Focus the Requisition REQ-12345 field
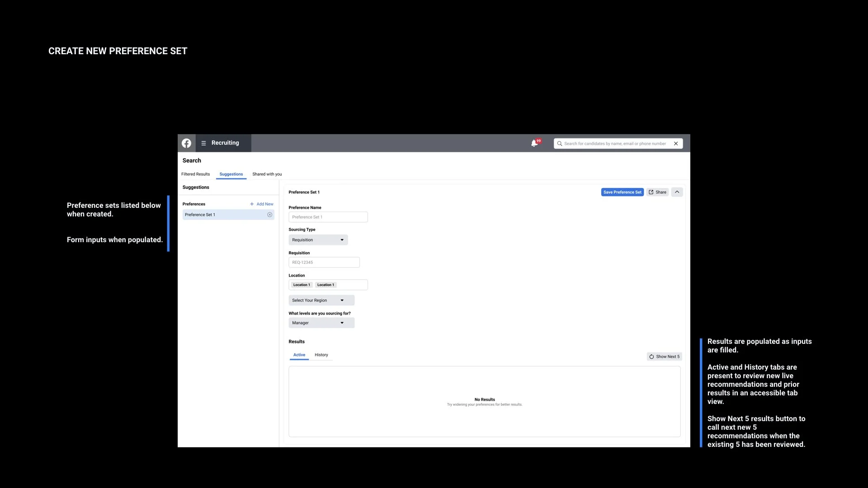 pos(324,263)
